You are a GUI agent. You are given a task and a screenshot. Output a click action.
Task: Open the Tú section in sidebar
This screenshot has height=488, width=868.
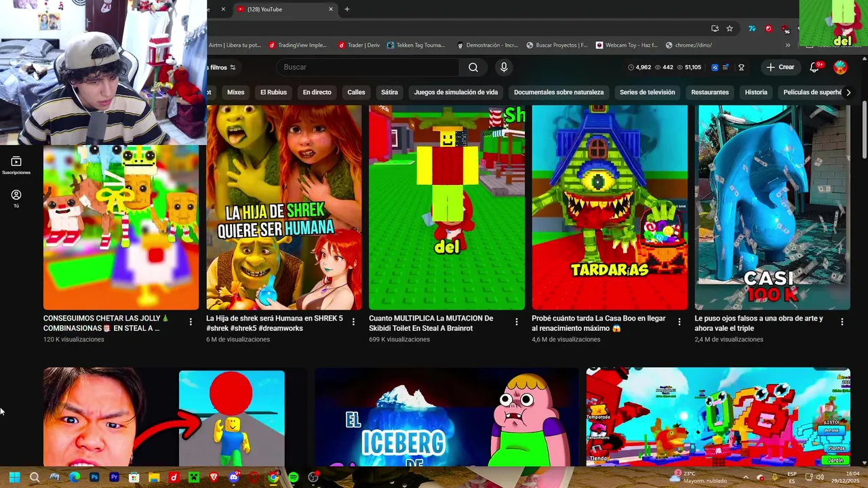[16, 198]
